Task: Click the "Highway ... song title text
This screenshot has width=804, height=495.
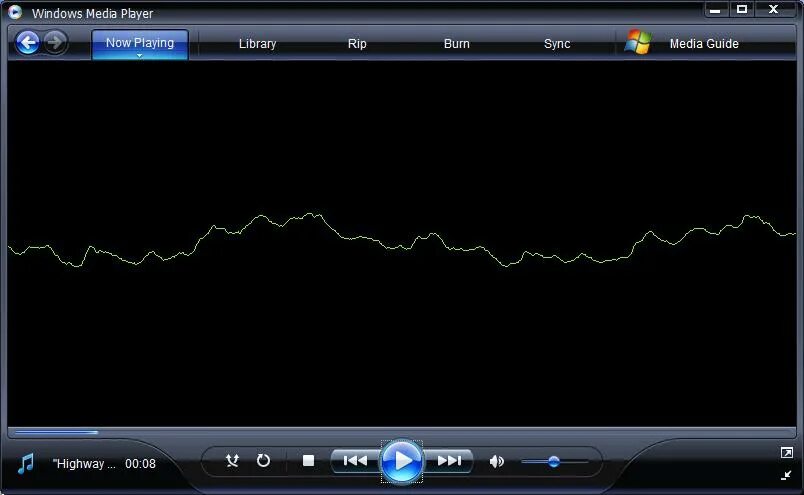Action: click(x=84, y=464)
